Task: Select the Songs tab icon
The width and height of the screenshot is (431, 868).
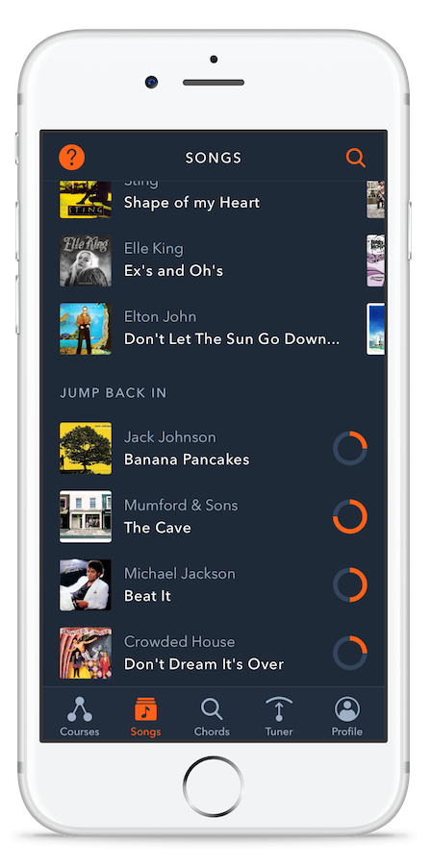Action: [145, 709]
